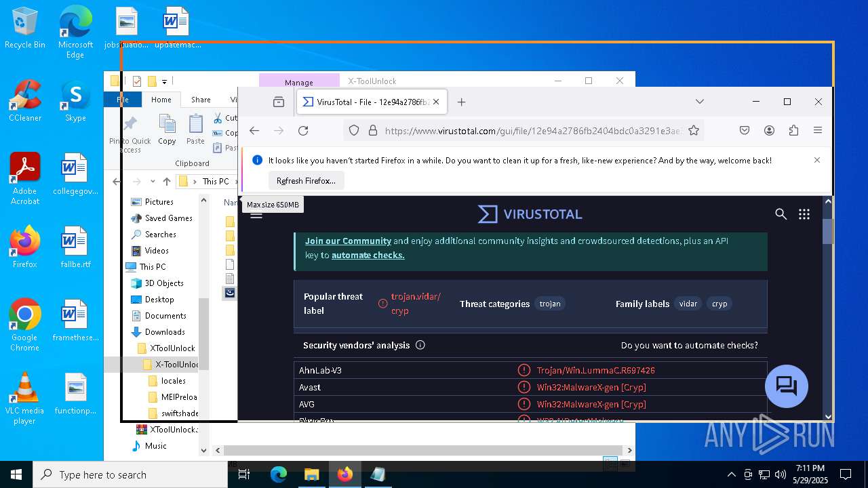
Task: Open the Windows Start menu
Action: (16, 474)
